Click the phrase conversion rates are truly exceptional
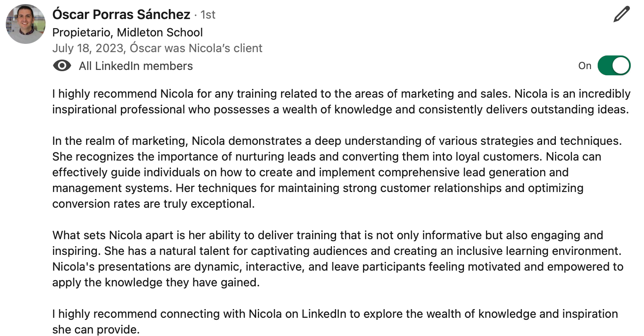The image size is (644, 336). click(x=154, y=204)
